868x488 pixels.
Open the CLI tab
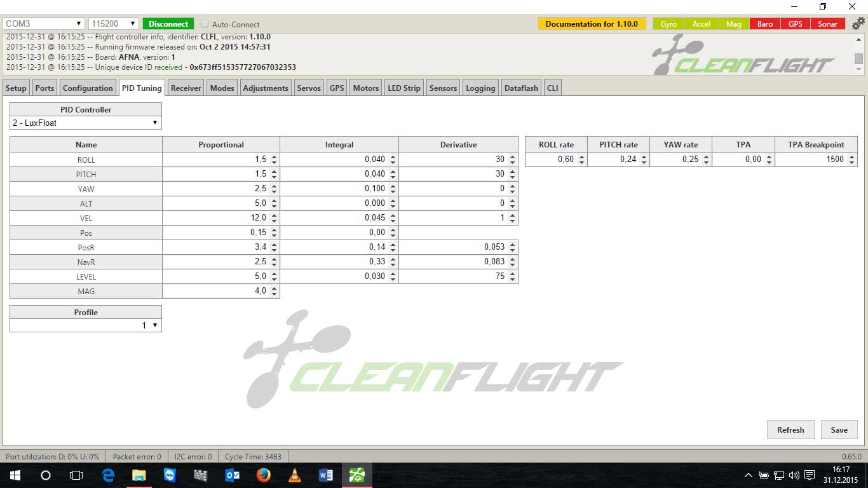[552, 88]
